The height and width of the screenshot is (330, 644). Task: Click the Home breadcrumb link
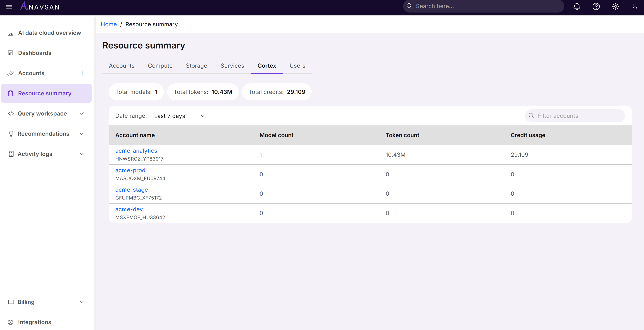coord(108,24)
